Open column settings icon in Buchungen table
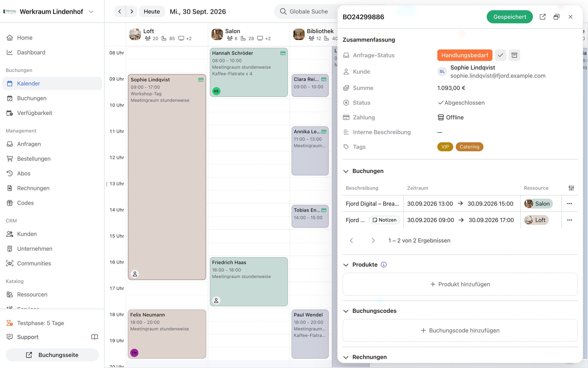Image resolution: width=588 pixels, height=368 pixels. point(571,188)
